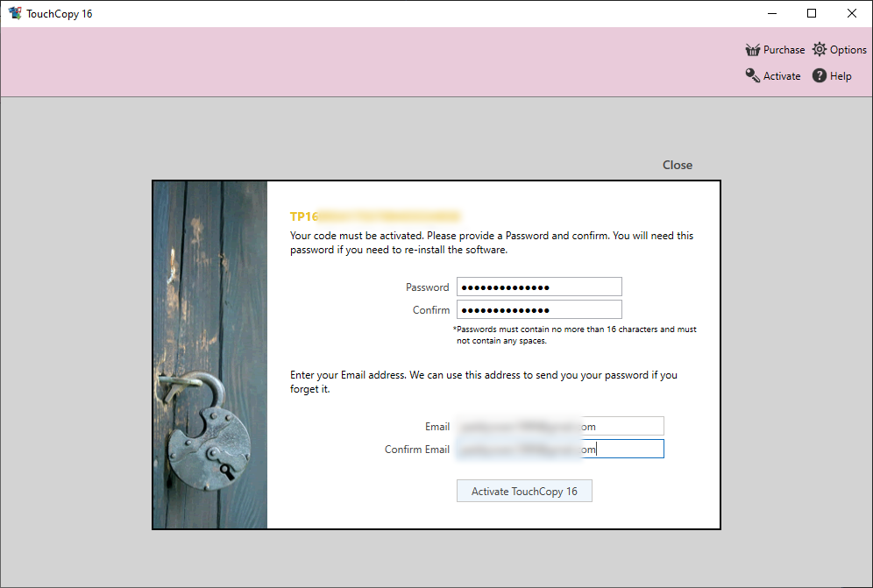
Task: Click 'Your code must be activated' text
Action: click(492, 243)
